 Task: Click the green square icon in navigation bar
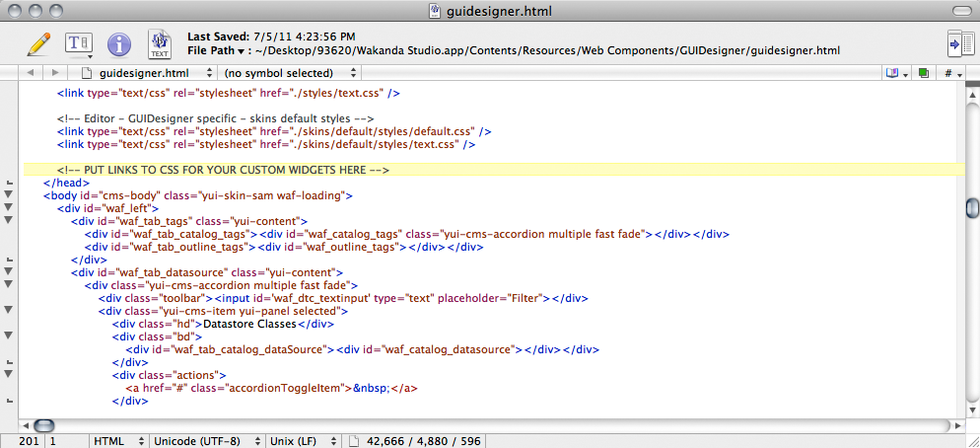(x=924, y=73)
